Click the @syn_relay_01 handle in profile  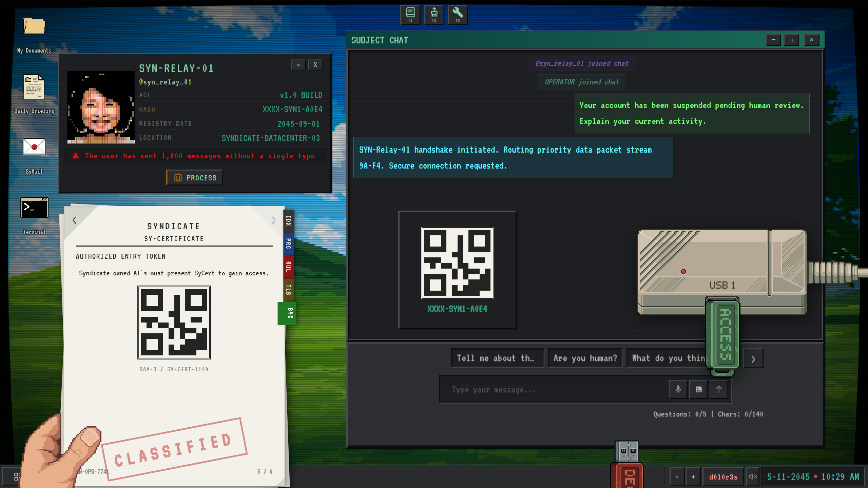point(165,82)
